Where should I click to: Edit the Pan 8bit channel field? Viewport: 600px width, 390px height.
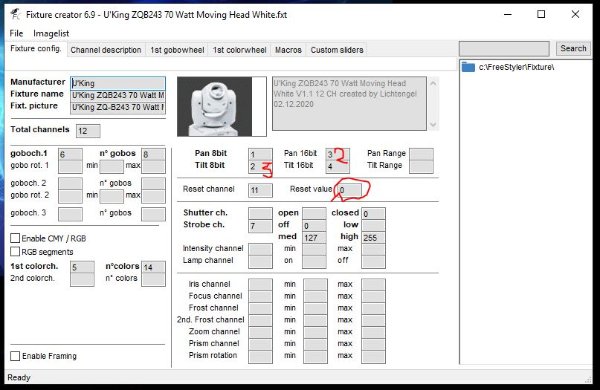point(260,154)
